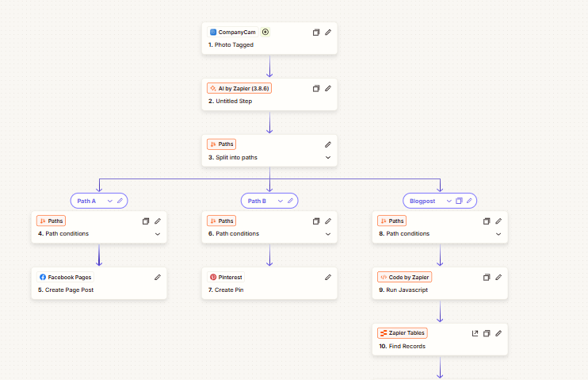The height and width of the screenshot is (380, 588).
Task: Edit the Photo Tagged step with pencil icon
Action: click(x=328, y=33)
